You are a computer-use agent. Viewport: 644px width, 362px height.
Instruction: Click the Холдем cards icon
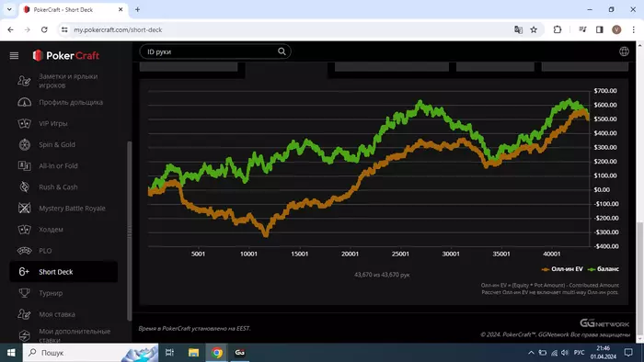(24, 230)
